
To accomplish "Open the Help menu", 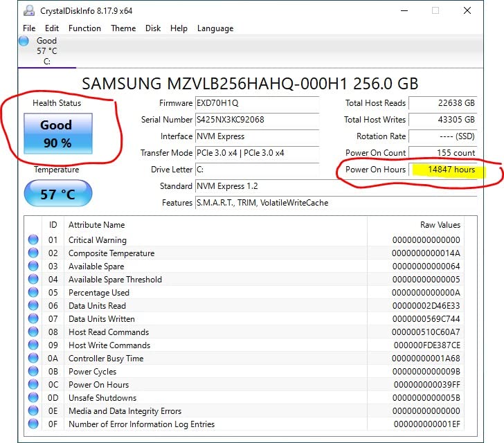I will click(179, 28).
